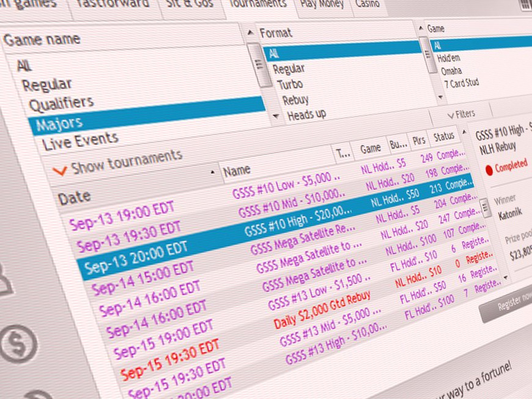Pick Qualifiers in the Game name list

61,103
